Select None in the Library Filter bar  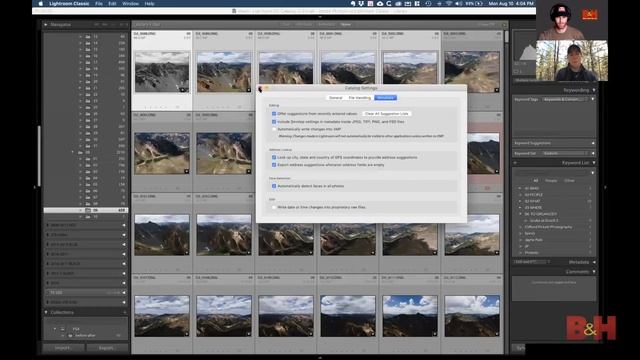(346, 25)
